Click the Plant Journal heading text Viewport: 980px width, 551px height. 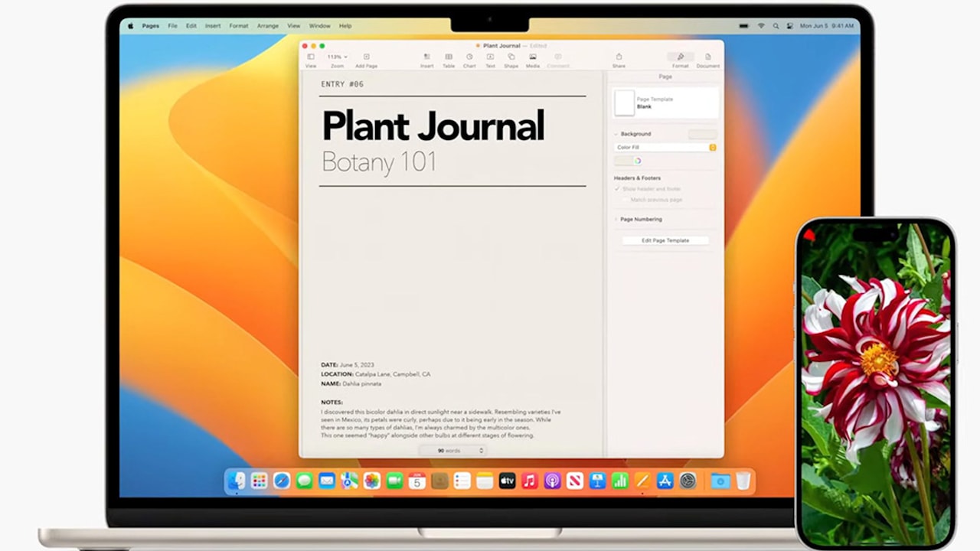[x=433, y=126]
